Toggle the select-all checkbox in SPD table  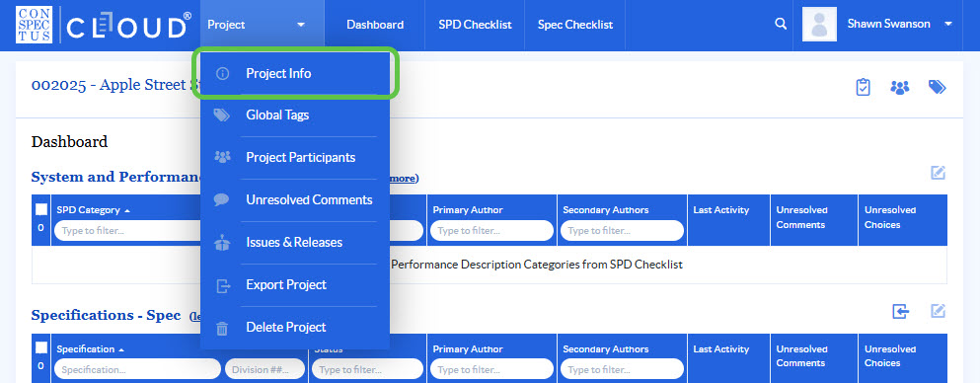41,210
